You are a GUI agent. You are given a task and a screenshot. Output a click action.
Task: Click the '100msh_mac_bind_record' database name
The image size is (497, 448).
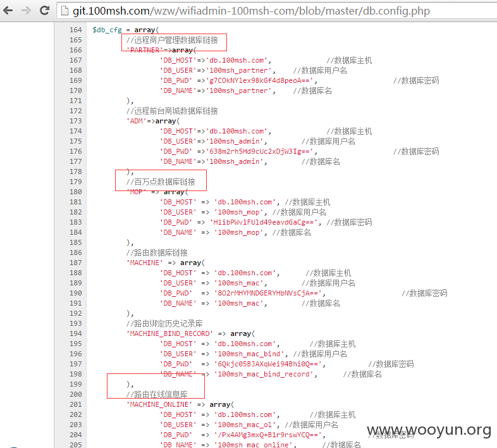(x=264, y=374)
